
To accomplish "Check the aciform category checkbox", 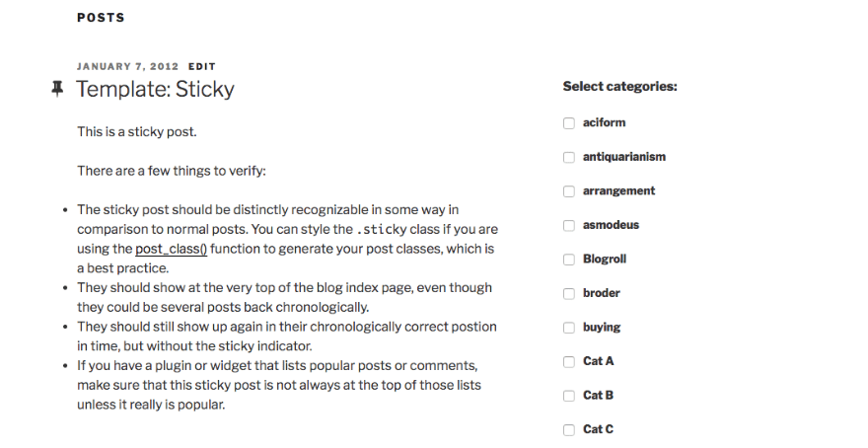I will (568, 123).
